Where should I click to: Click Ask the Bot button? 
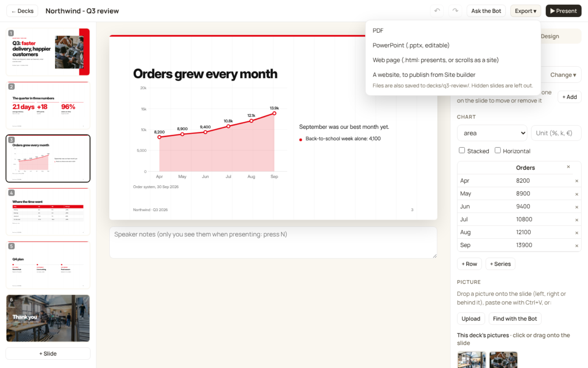[486, 11]
